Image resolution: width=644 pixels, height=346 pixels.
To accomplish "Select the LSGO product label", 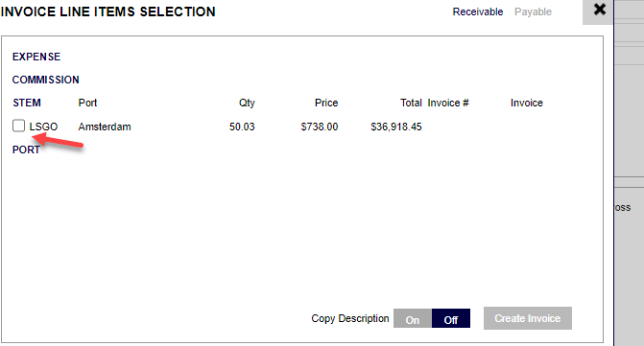I will click(43, 127).
